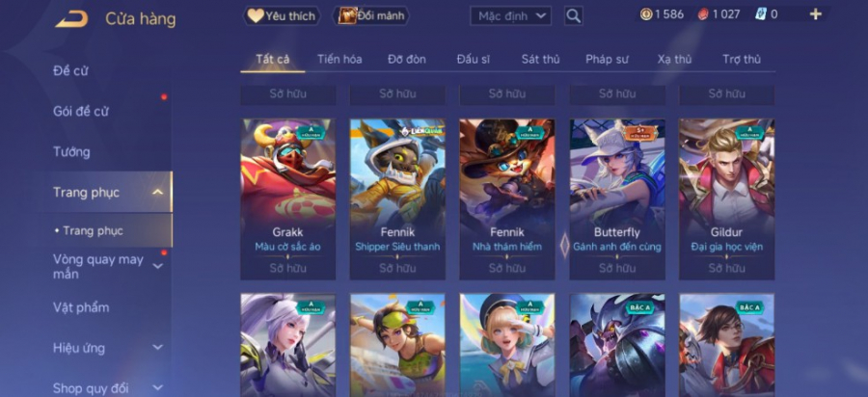
Task: Open Tướng in the sidebar
Action: [x=71, y=151]
